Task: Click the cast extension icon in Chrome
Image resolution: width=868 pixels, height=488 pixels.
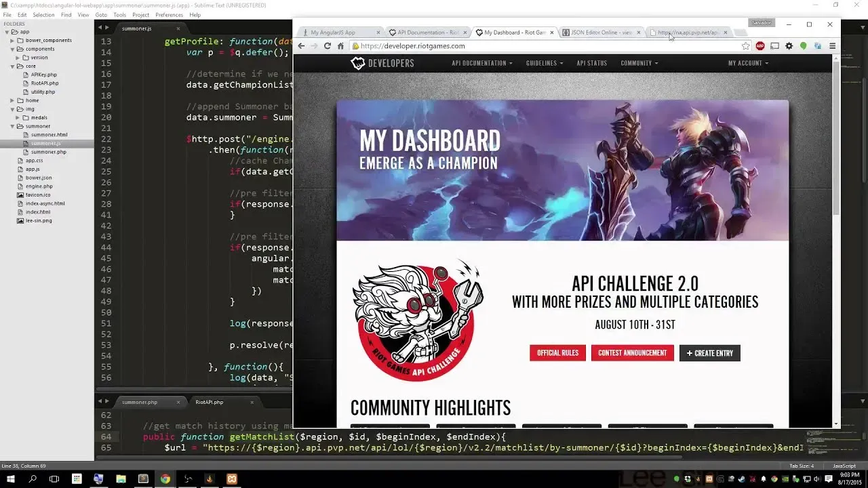Action: [x=774, y=46]
